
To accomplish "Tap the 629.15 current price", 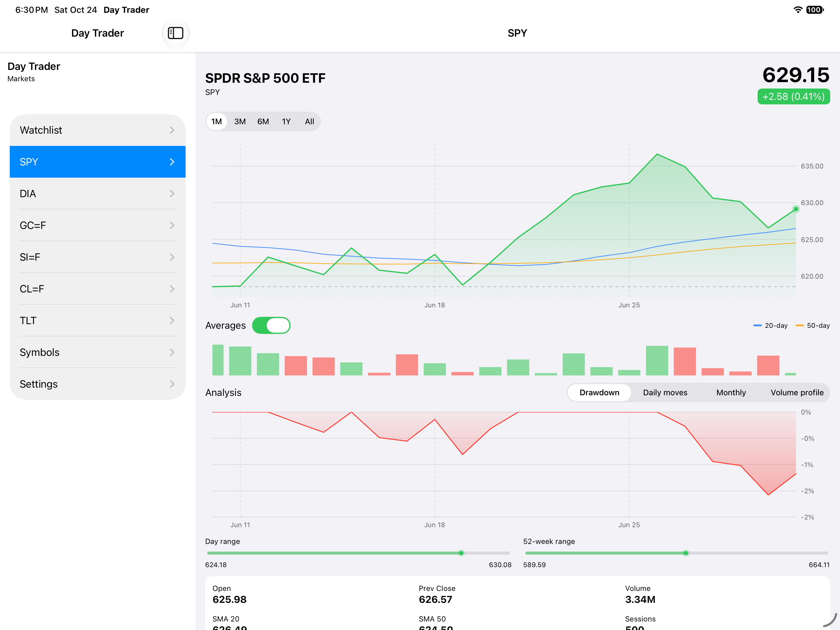I will 795,75.
